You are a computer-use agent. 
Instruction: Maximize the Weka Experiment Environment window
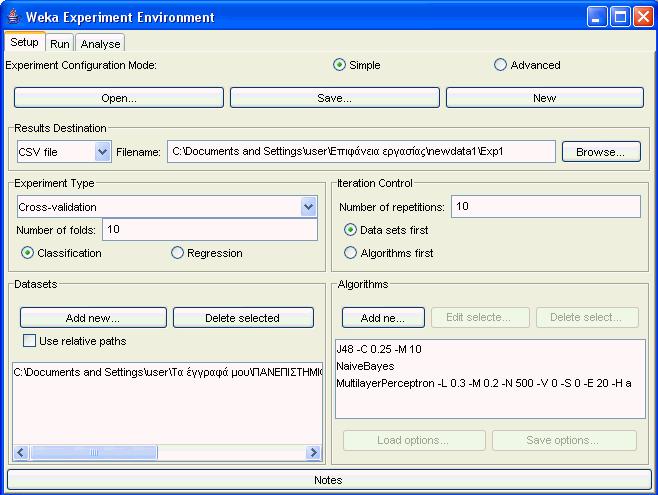620,17
